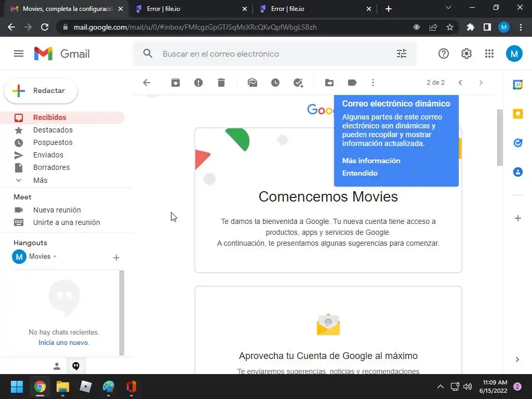Dismiss tooltip with Entendido
The image size is (532, 399).
(360, 173)
